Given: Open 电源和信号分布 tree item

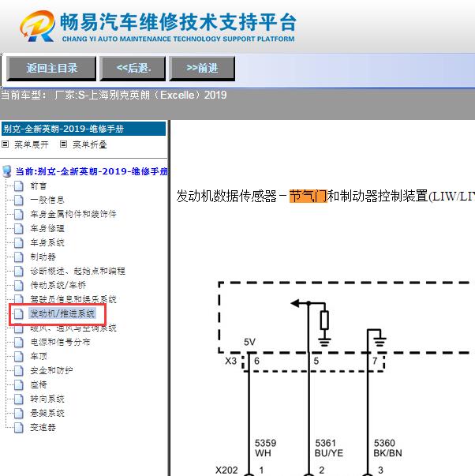Looking at the screenshot, I should (x=60, y=342).
